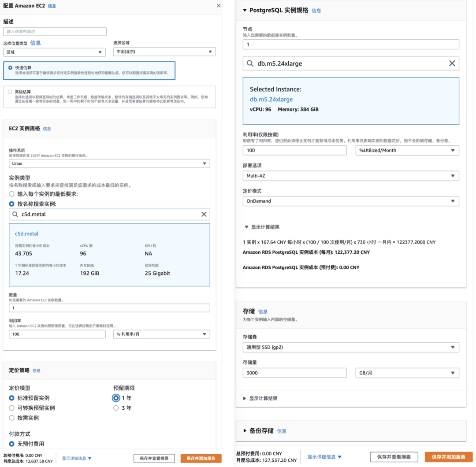476x467 pixels.
Task: Collapse the instance 显示计算结果 details
Action: coord(246,227)
